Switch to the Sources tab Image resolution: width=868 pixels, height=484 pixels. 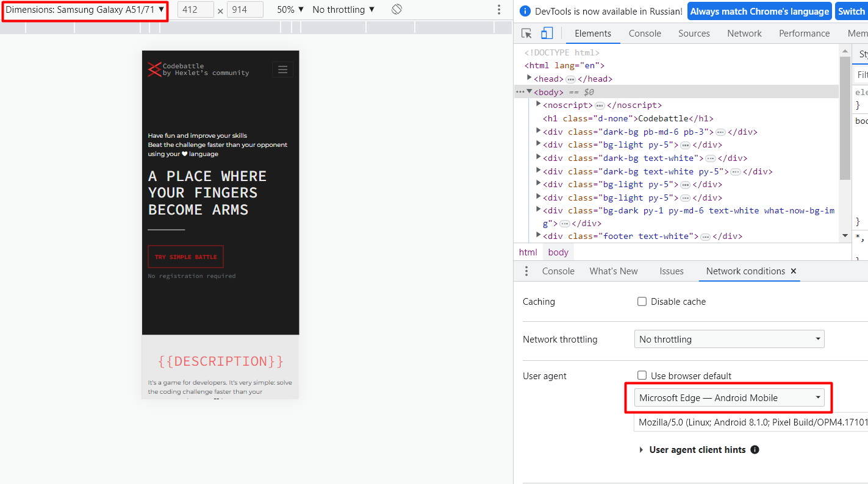coord(694,34)
